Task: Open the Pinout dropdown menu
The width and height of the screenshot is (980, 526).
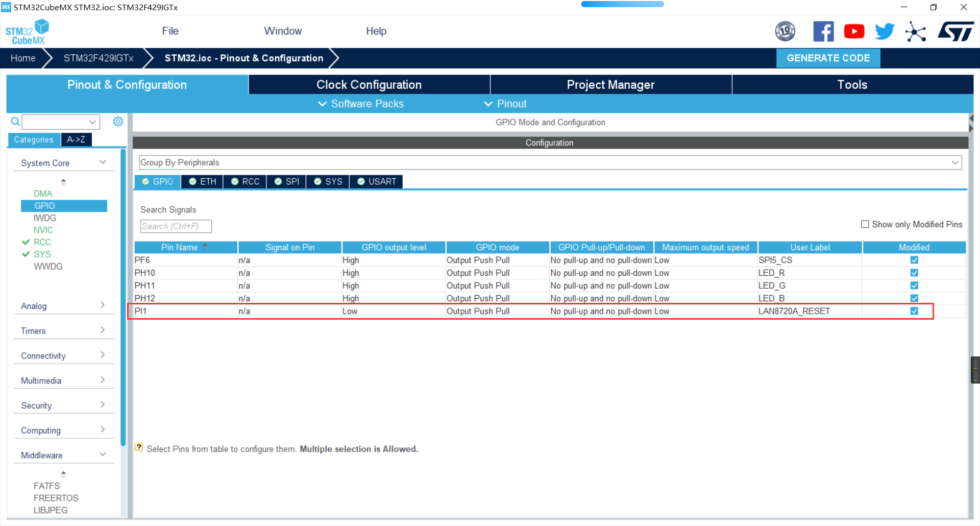Action: point(505,104)
